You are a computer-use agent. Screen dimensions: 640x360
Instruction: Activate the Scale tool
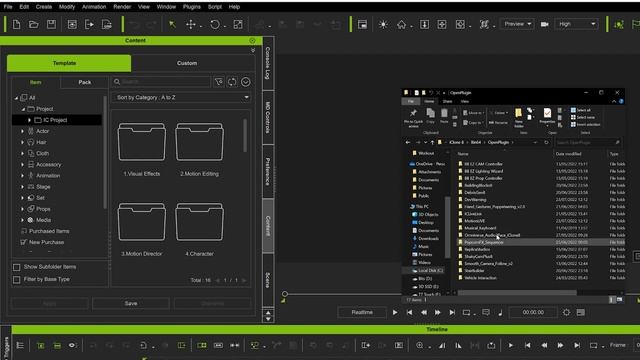click(238, 24)
